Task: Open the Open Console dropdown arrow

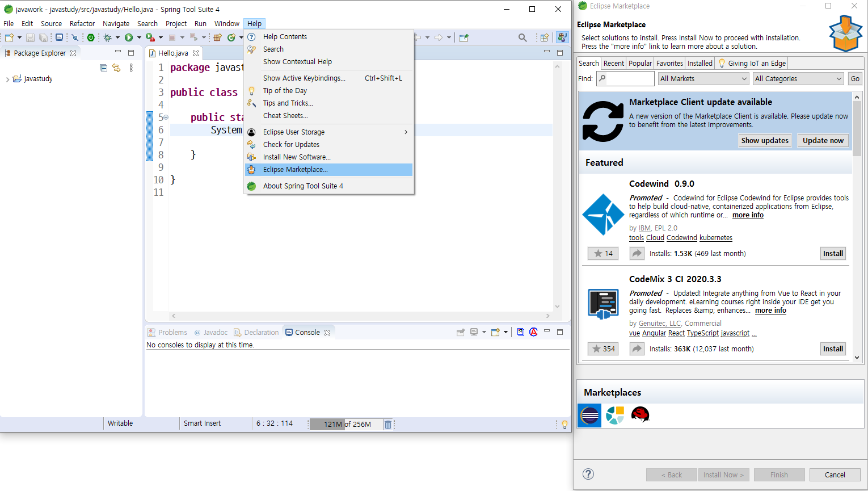Action: click(505, 332)
